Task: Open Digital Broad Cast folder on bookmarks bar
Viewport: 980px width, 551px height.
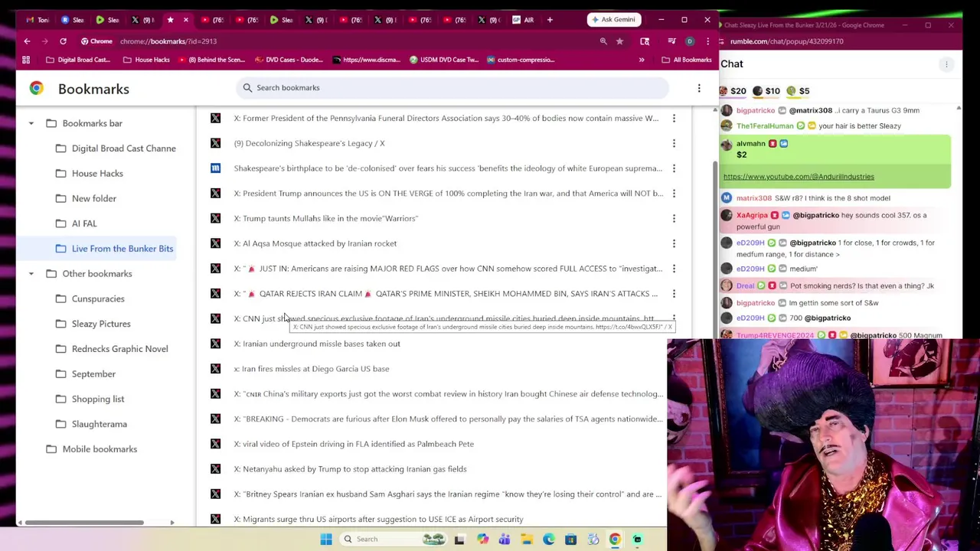Action: (x=78, y=60)
